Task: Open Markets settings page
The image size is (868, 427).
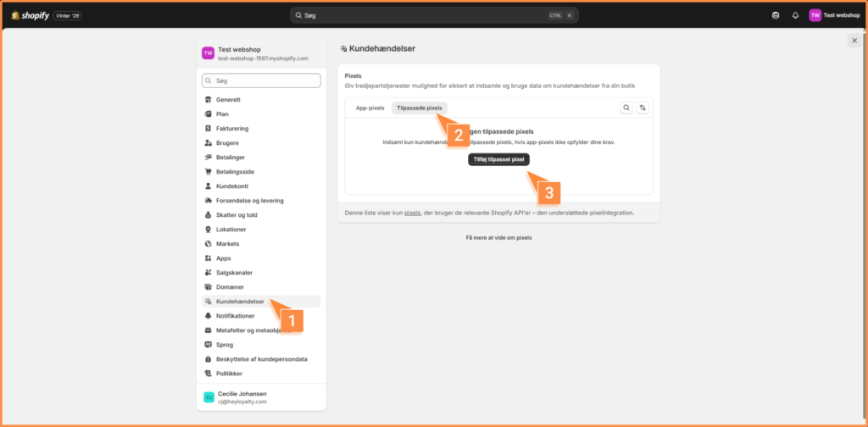Action: point(227,244)
